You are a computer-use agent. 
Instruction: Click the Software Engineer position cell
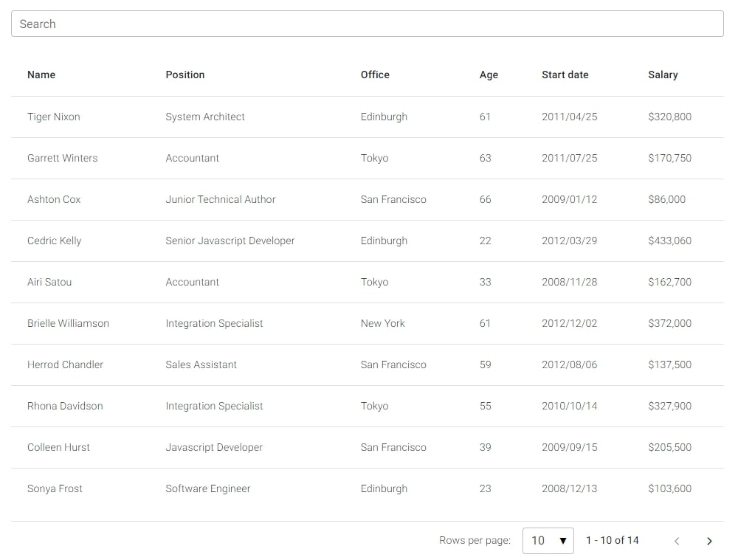coord(208,489)
